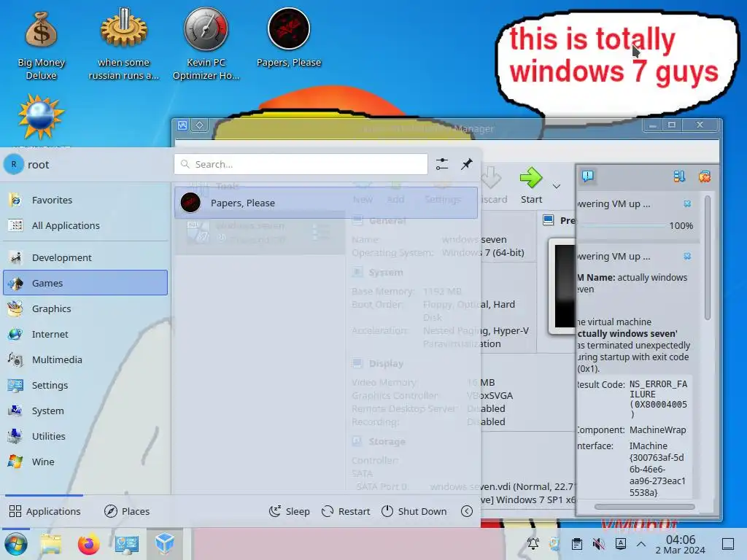The height and width of the screenshot is (560, 747).
Task: Open the clipboard tray icon
Action: pos(576,544)
